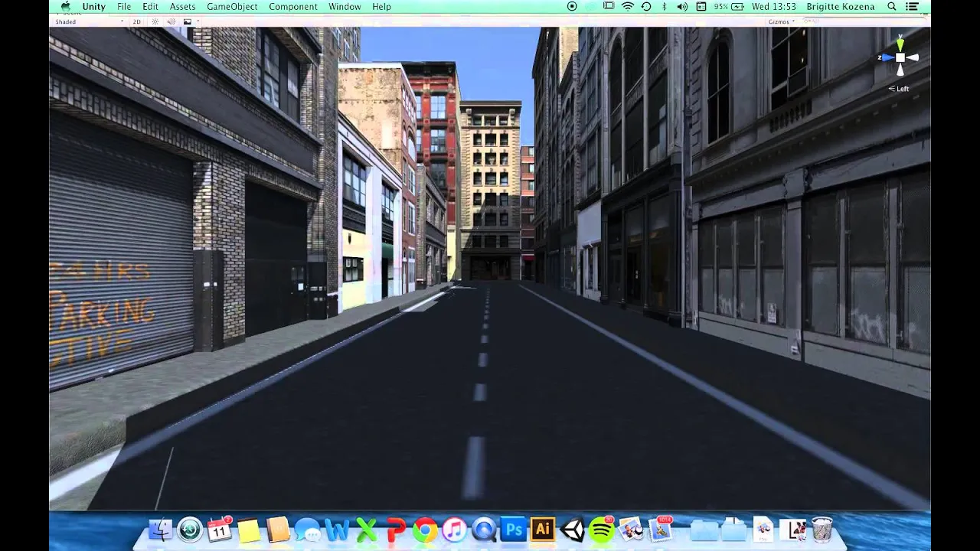The width and height of the screenshot is (980, 551).
Task: Open the Assets menu
Action: (182, 6)
